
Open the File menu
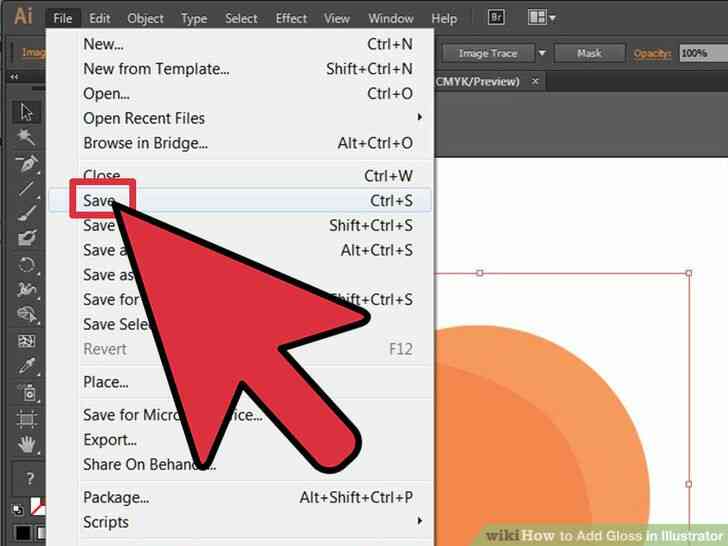(x=63, y=19)
